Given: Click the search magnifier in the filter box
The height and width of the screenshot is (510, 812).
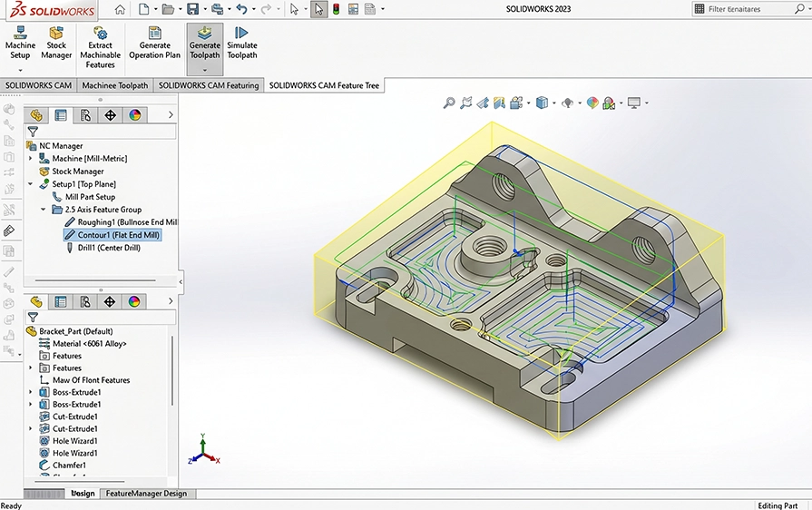Looking at the screenshot, I should 799,9.
